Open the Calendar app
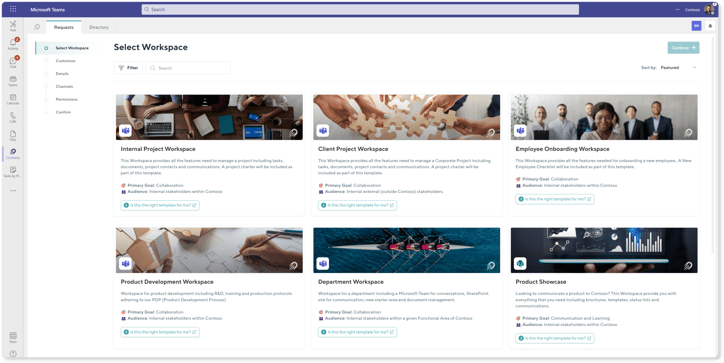Screen dimensions: 724x363 [x=13, y=99]
